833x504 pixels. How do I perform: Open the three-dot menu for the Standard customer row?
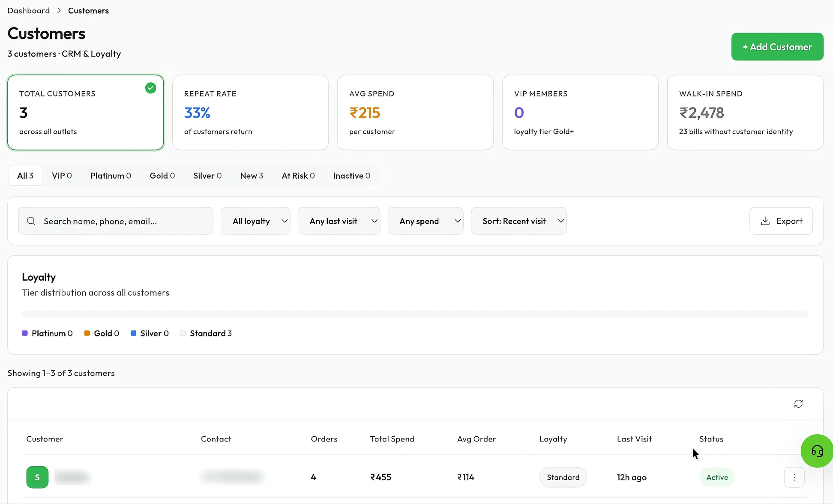[794, 477]
